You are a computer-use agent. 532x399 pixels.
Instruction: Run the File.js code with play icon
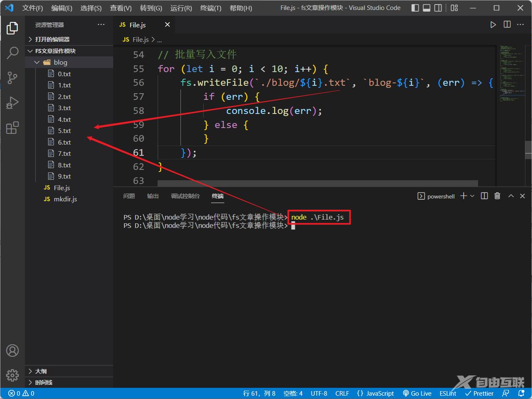click(493, 25)
